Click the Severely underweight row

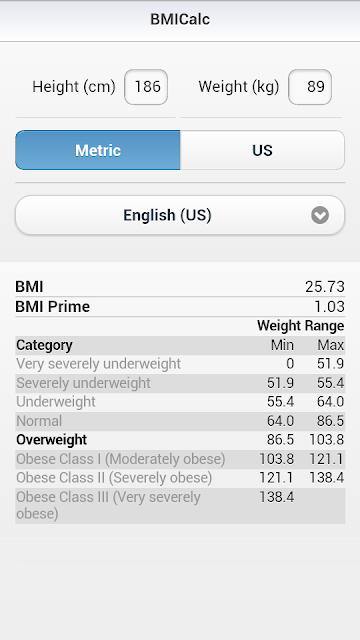(x=180, y=383)
